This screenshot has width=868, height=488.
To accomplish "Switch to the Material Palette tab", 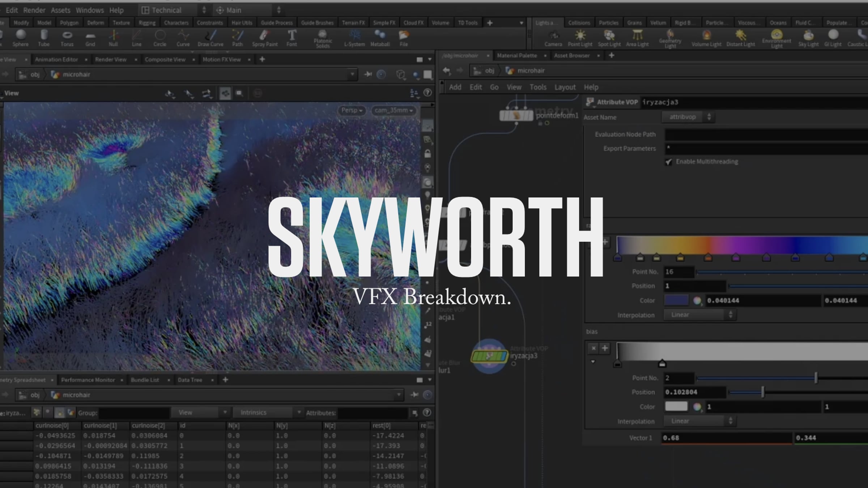I will coord(517,55).
